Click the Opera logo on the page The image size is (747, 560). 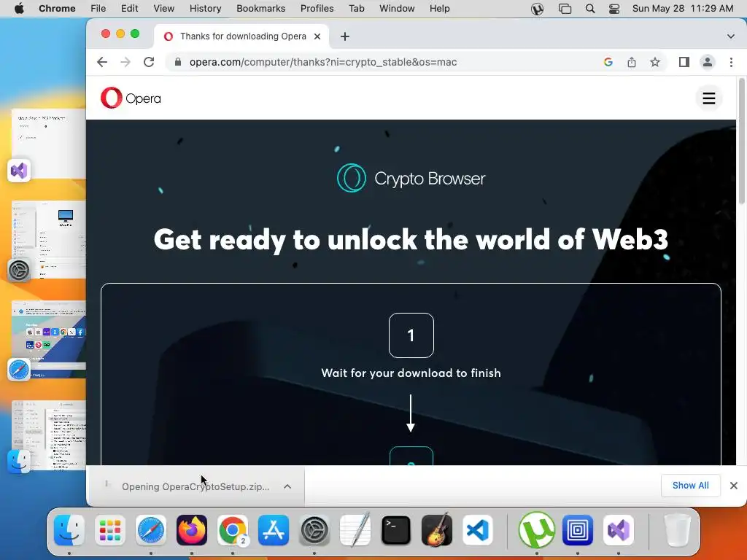[131, 98]
